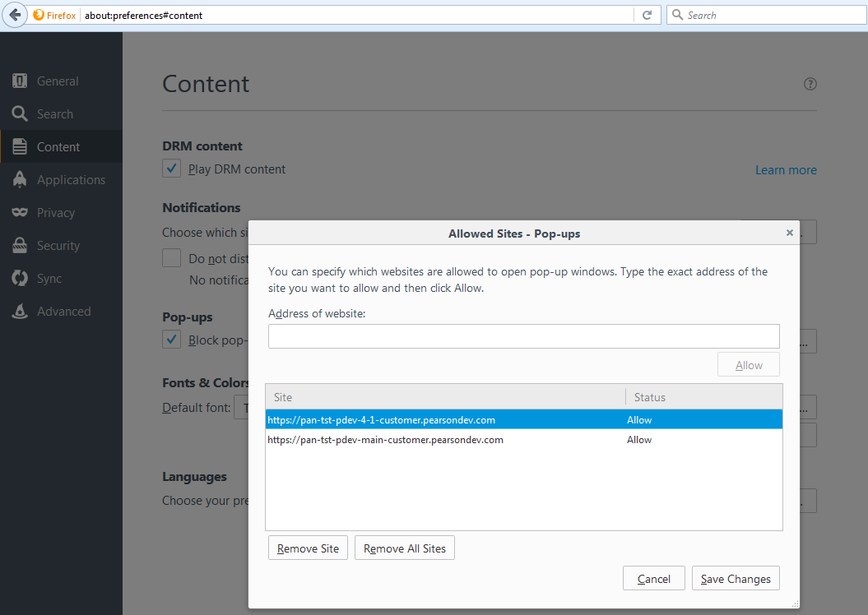Click the Address of website input field
Viewport: 868px width, 615px height.
tap(523, 336)
